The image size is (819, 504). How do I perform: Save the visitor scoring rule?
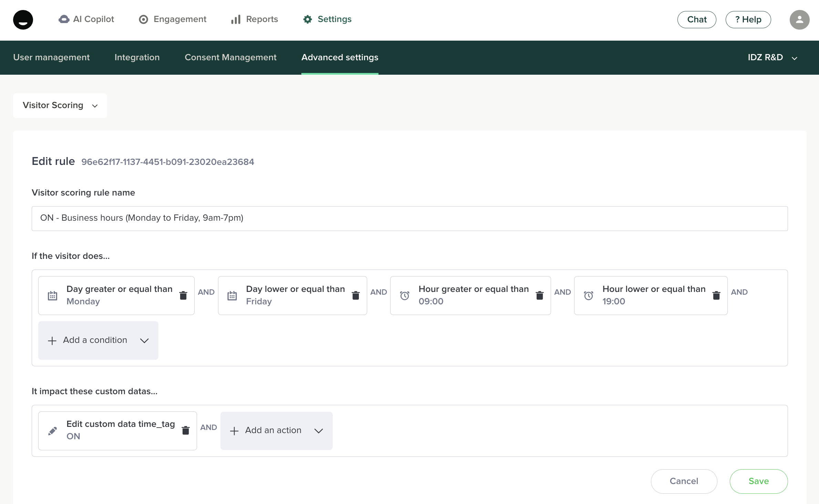coord(758,481)
